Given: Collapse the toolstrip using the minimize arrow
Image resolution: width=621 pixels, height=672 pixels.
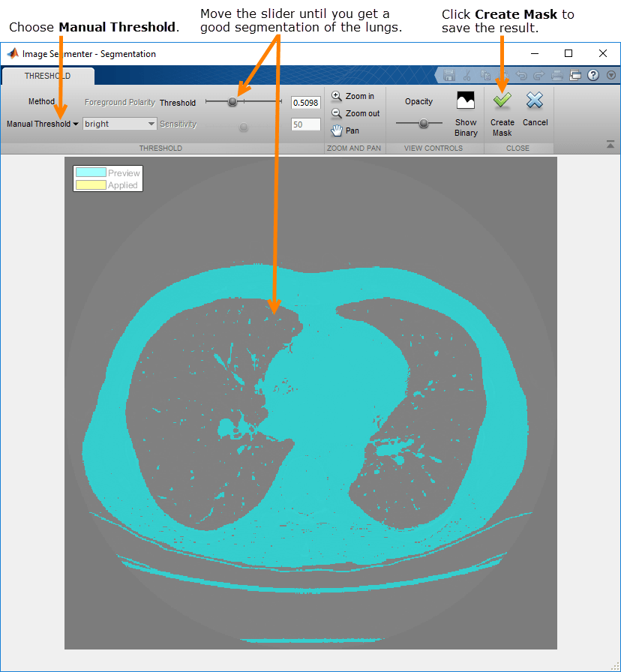Looking at the screenshot, I should click(x=610, y=145).
